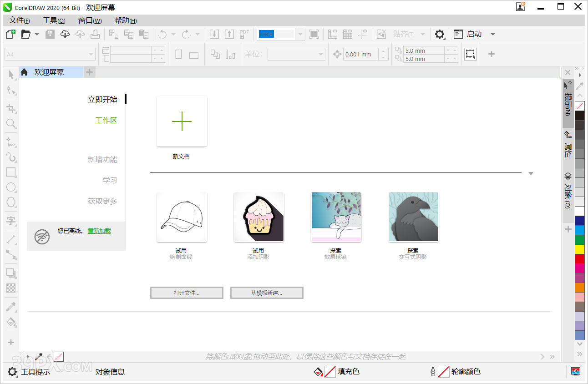Click the 打开文件... button
The image size is (588, 384).
tap(187, 293)
